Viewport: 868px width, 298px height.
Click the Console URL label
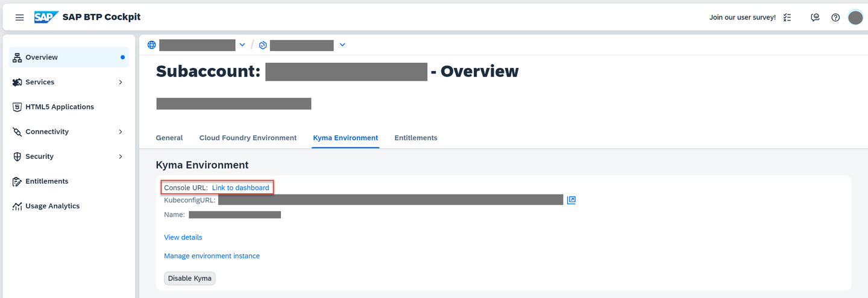pyautogui.click(x=186, y=188)
